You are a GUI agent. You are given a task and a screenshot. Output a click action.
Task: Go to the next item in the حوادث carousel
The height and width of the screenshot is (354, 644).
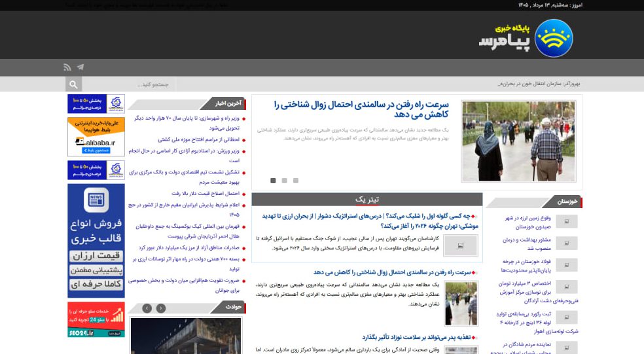tap(161, 308)
